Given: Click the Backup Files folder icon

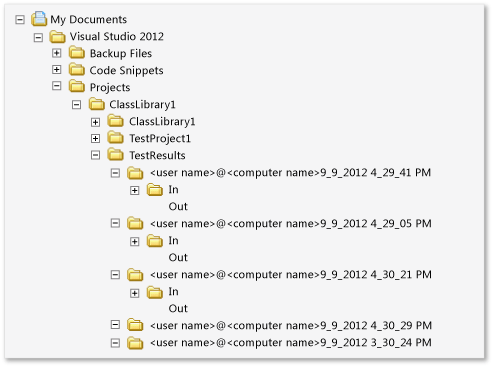Looking at the screenshot, I should tap(77, 52).
